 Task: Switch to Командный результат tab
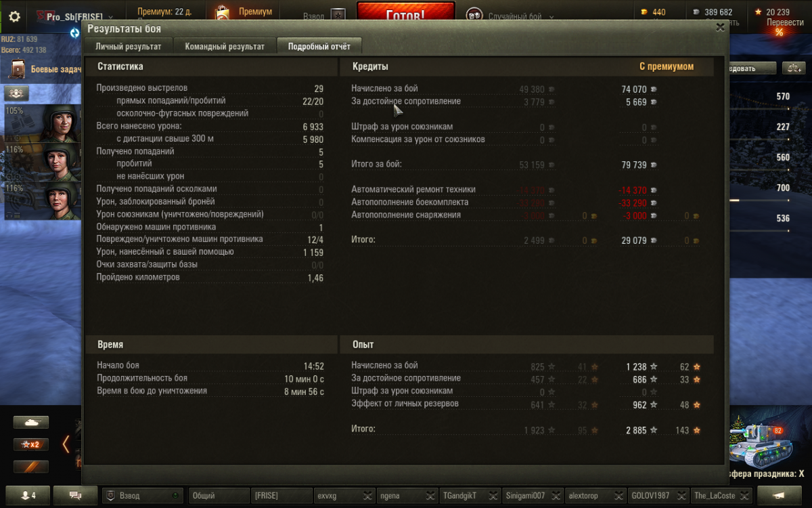(225, 47)
